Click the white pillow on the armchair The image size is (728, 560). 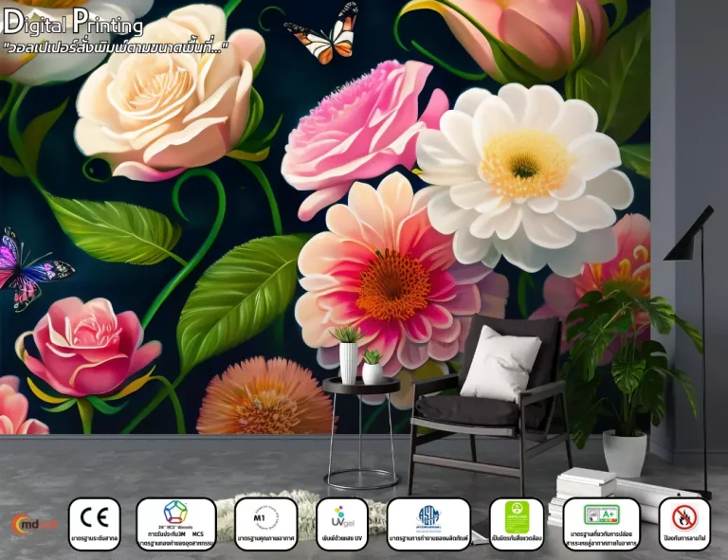tap(500, 364)
